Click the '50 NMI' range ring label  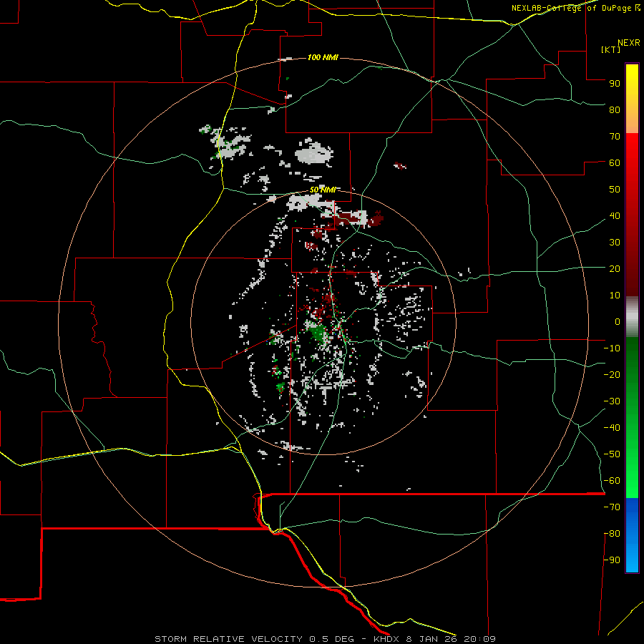[x=323, y=190]
